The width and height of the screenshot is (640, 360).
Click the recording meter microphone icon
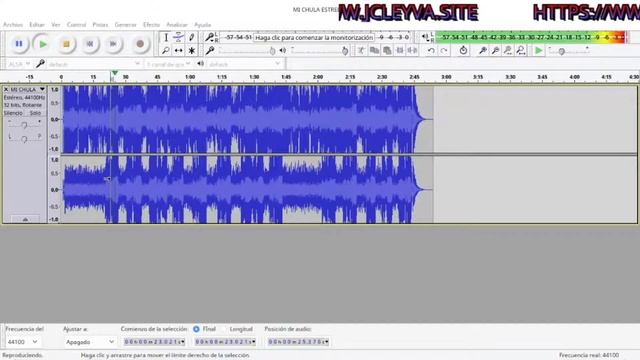pos(209,38)
